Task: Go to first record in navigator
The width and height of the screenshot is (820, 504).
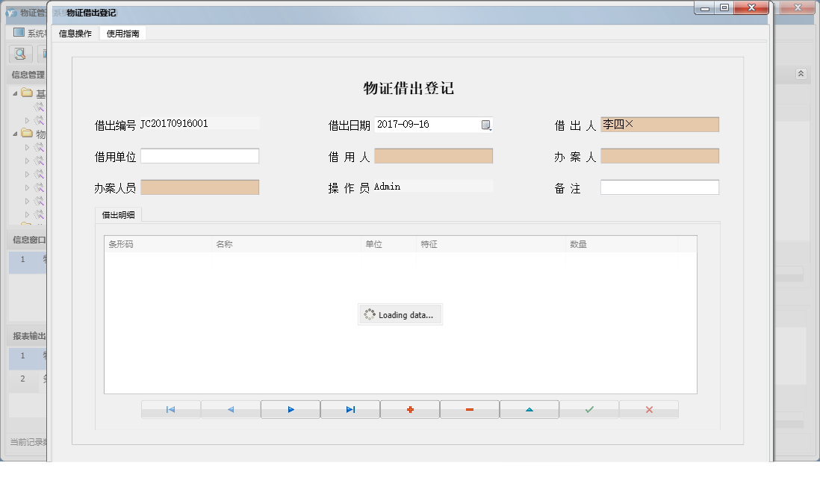Action: point(170,409)
